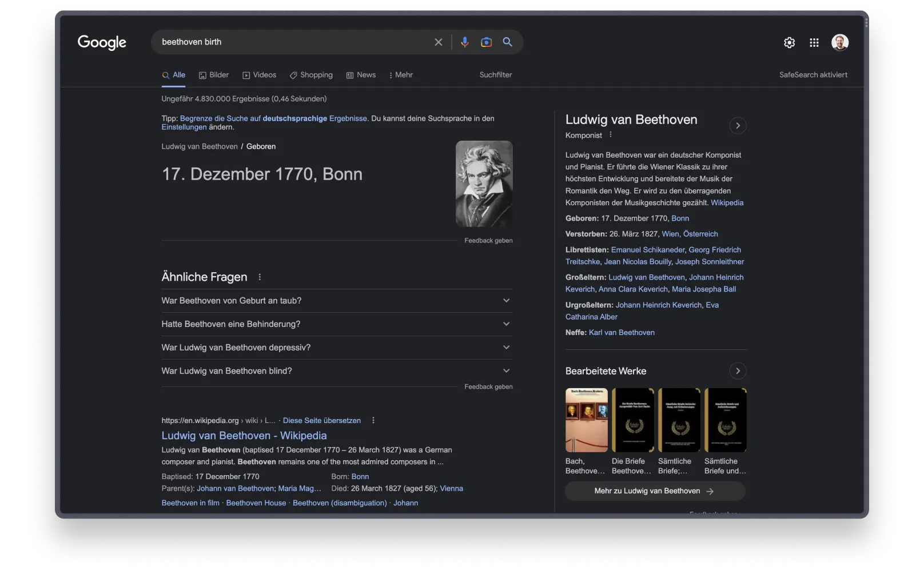Expand 'Hatte Beethoven eine Behinderung?'

pos(337,324)
